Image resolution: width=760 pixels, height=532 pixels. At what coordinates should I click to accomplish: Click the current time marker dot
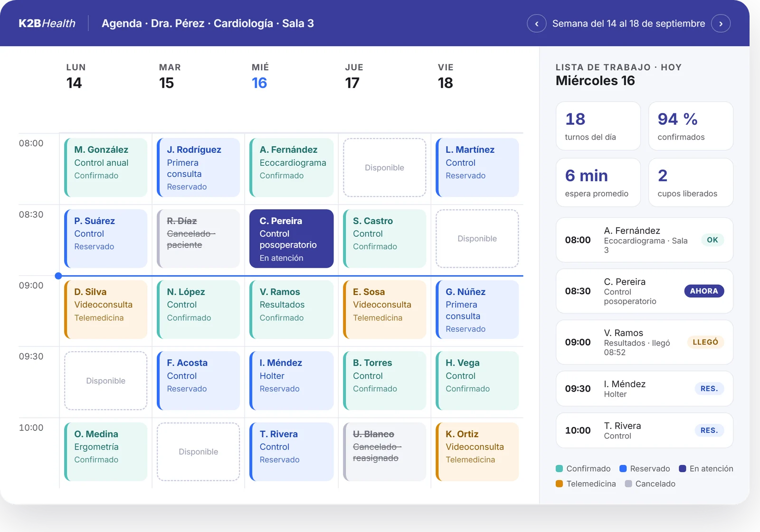tap(58, 276)
